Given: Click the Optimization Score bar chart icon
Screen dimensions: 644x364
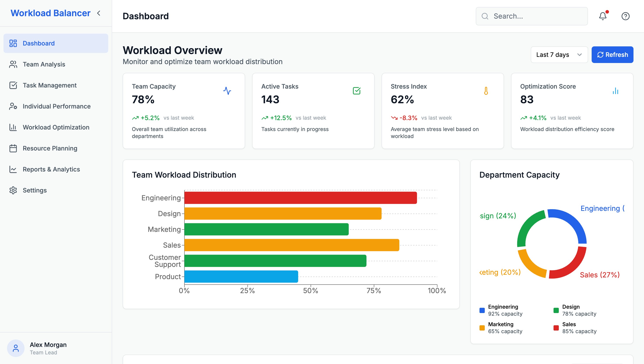Looking at the screenshot, I should pos(616,91).
